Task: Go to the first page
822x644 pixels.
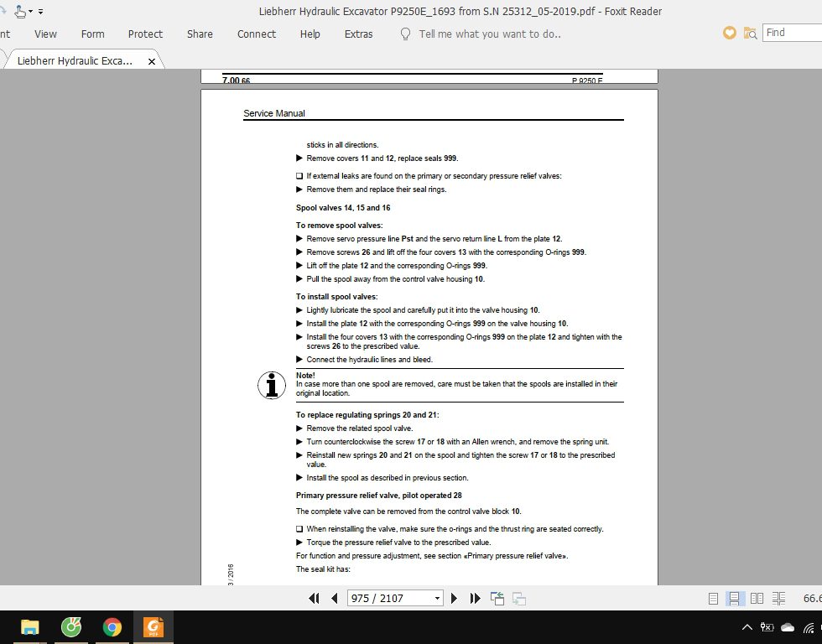Action: pyautogui.click(x=314, y=598)
